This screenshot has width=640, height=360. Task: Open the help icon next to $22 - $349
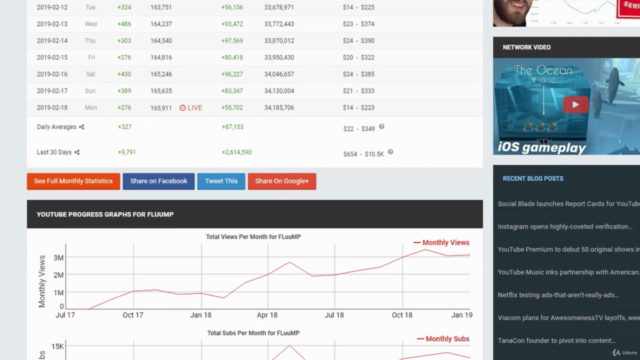click(x=382, y=127)
